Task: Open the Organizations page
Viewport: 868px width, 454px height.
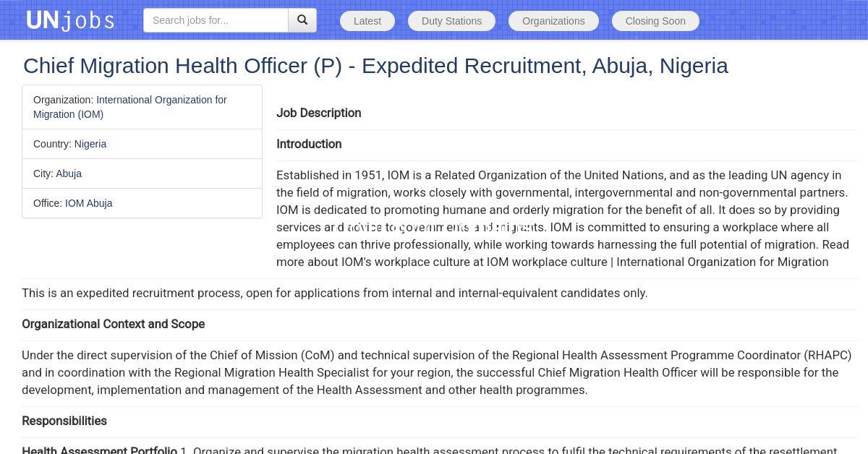Action: 553,21
